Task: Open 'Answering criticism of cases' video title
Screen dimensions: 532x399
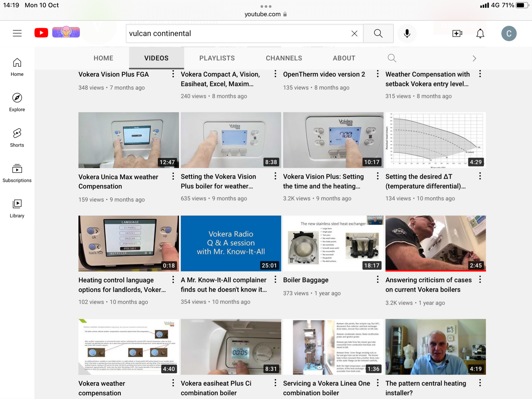Action: coord(428,285)
